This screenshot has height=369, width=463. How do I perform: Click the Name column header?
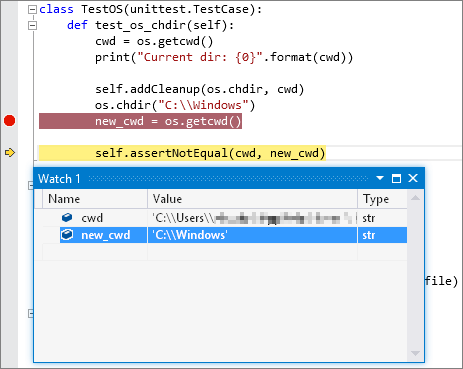[x=95, y=199]
